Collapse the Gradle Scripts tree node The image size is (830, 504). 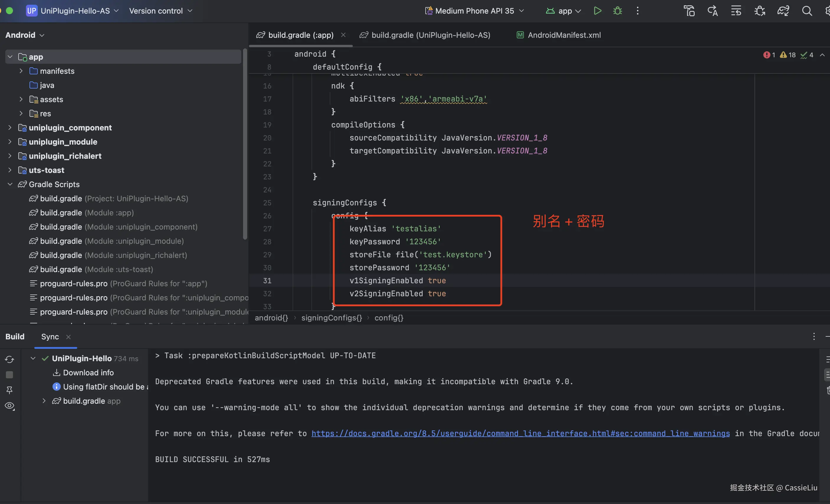tap(10, 184)
